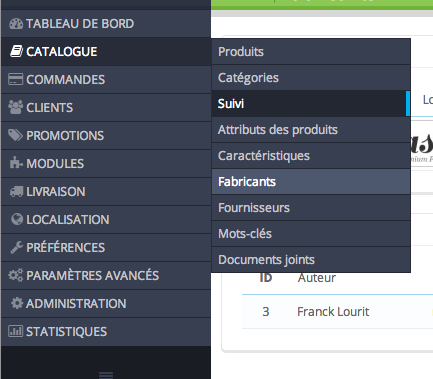Open the PRÉFÉRENCES menu label
This screenshot has height=379, width=433.
point(66,248)
